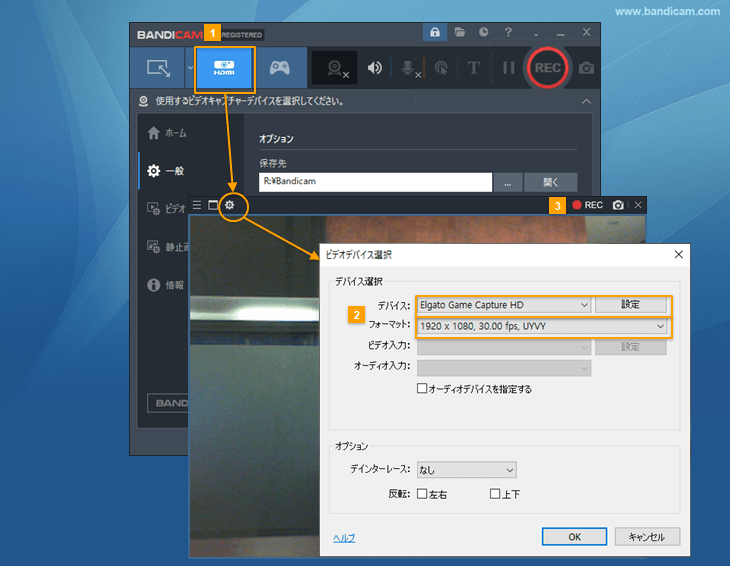The image size is (730, 566).
Task: Open the 一般 sidebar tab
Action: click(166, 171)
